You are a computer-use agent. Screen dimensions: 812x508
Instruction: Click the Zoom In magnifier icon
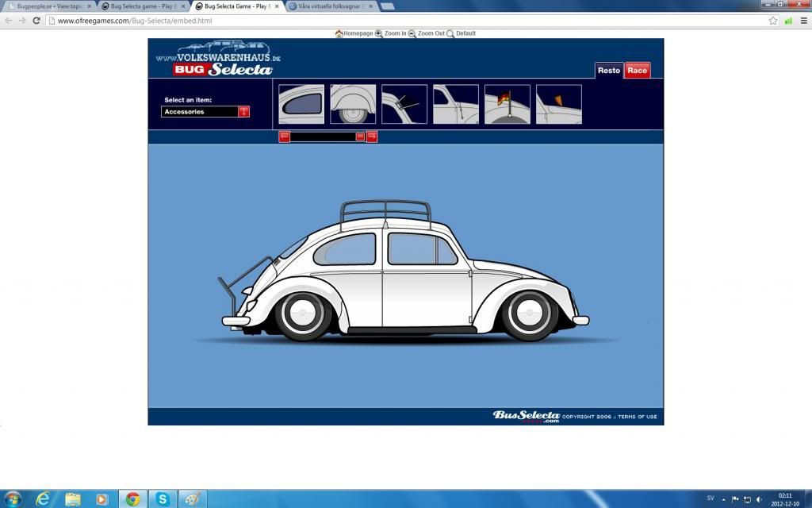coord(378,33)
